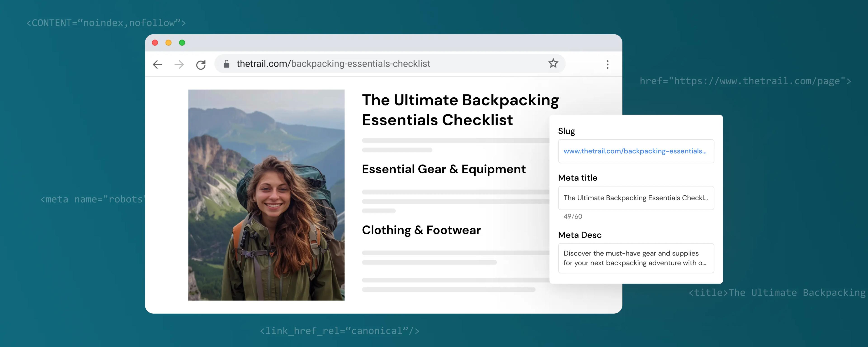
Task: Click the Meta title input field
Action: tap(636, 198)
